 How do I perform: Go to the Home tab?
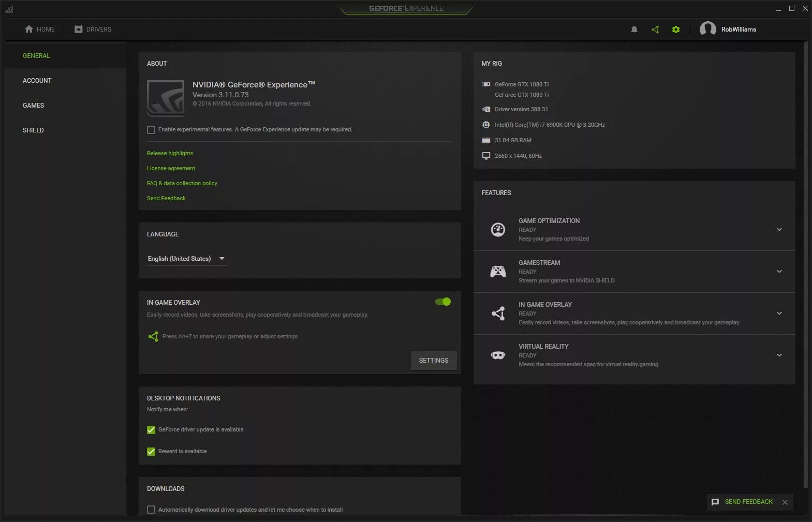(x=40, y=29)
